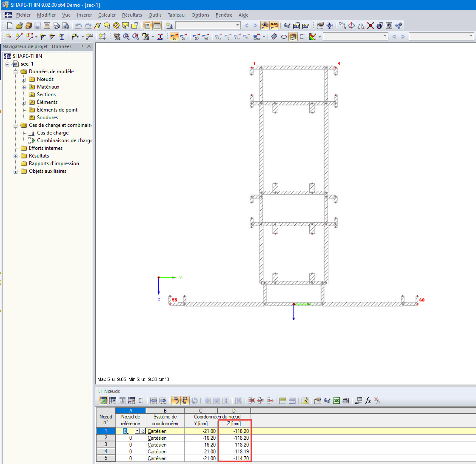Expand the Nœuds tree node
Image resolution: width=476 pixels, height=464 pixels.
point(23,80)
